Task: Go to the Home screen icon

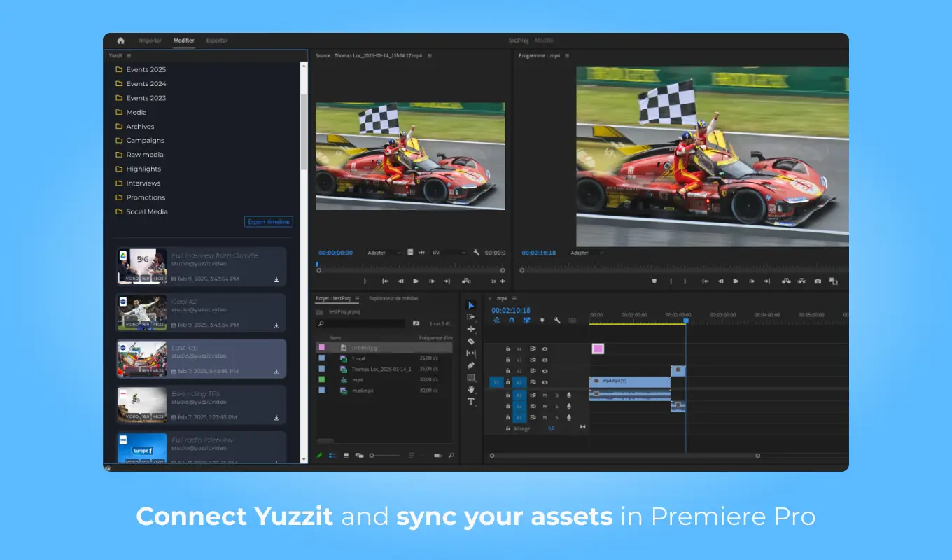Action: click(x=120, y=41)
